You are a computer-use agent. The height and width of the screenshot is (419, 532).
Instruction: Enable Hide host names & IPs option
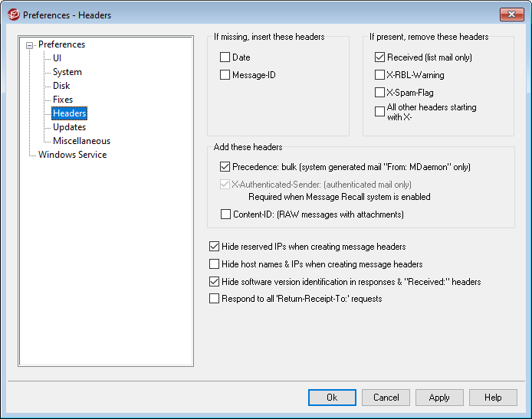214,264
